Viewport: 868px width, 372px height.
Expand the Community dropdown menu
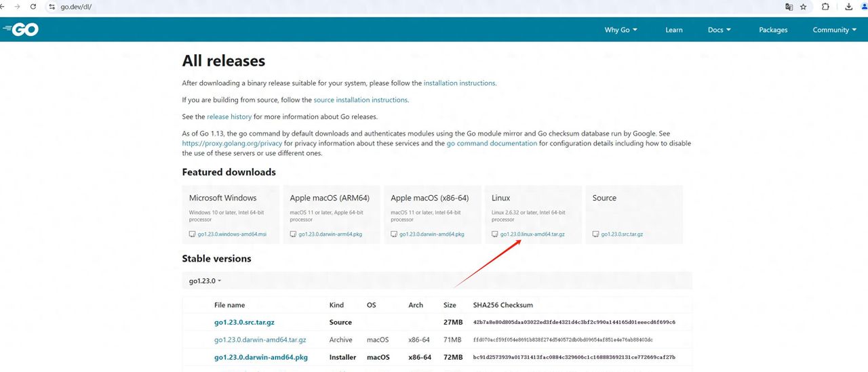[x=834, y=30]
